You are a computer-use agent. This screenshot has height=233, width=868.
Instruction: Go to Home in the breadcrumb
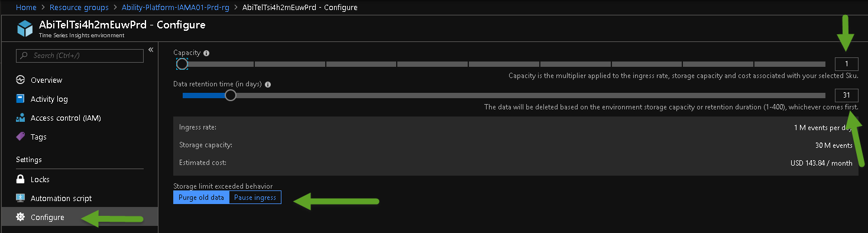pyautogui.click(x=25, y=8)
